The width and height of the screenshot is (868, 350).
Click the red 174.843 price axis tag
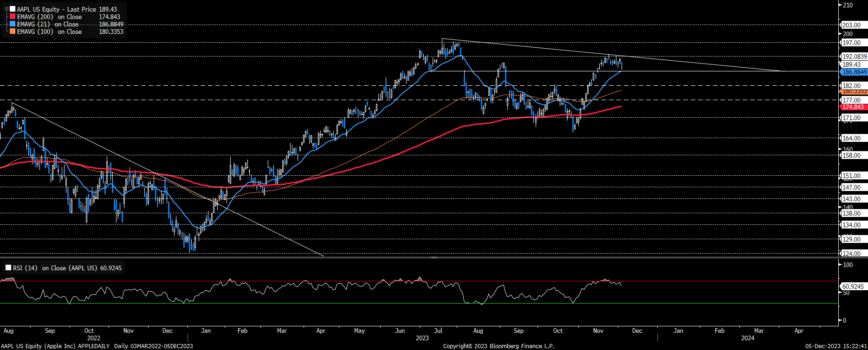(x=853, y=107)
